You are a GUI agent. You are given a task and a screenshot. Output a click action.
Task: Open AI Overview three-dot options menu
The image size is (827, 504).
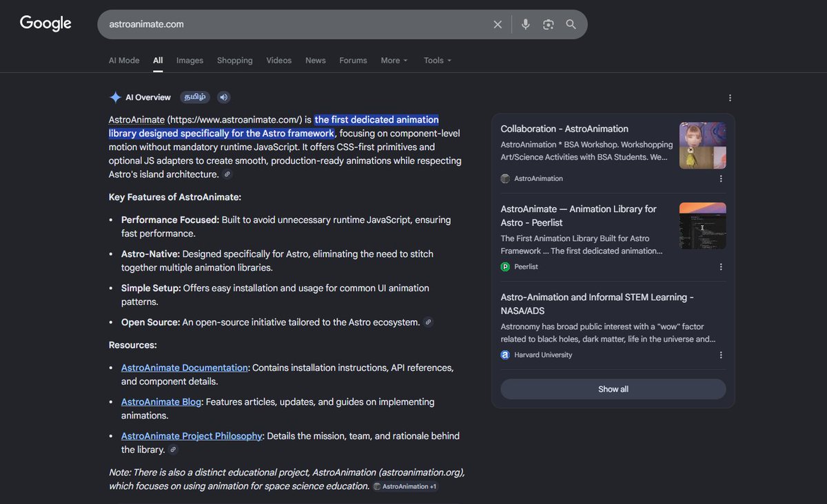click(x=730, y=98)
